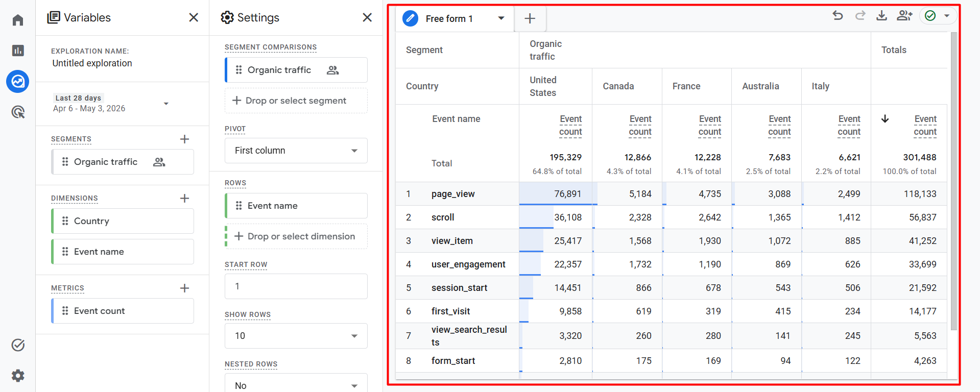Click the Settings gear heading icon
Screen dimensions: 980x392
pos(227,17)
